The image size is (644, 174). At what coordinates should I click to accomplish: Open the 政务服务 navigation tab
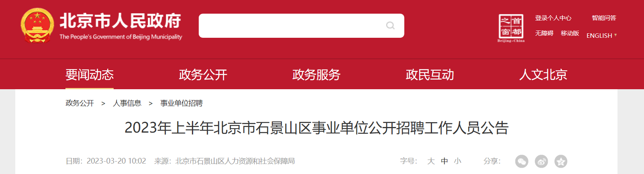[316, 74]
